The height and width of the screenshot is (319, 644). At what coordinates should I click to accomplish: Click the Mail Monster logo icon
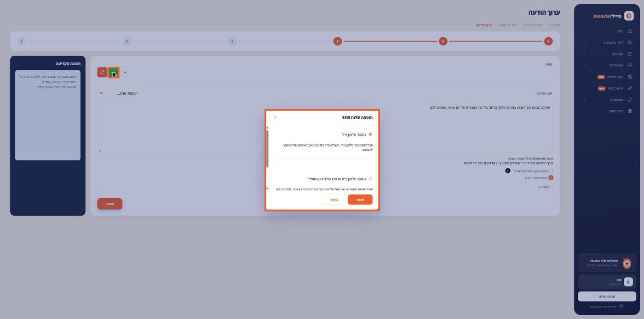629,16
